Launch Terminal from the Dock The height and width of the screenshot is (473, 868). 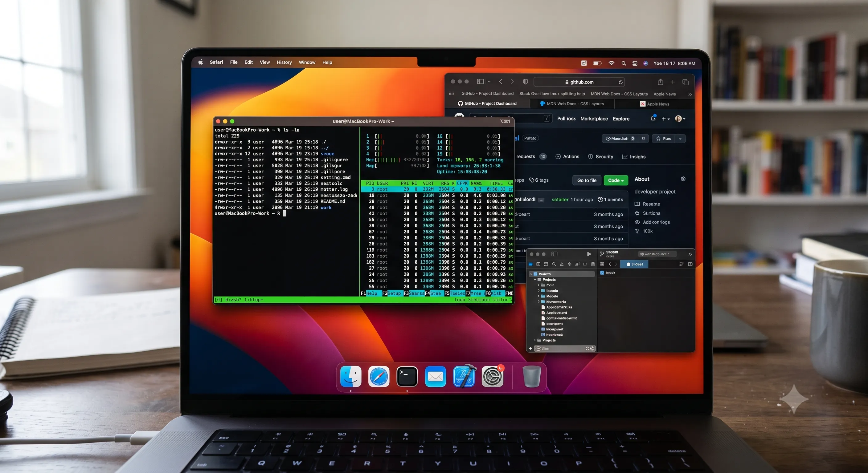(x=407, y=376)
